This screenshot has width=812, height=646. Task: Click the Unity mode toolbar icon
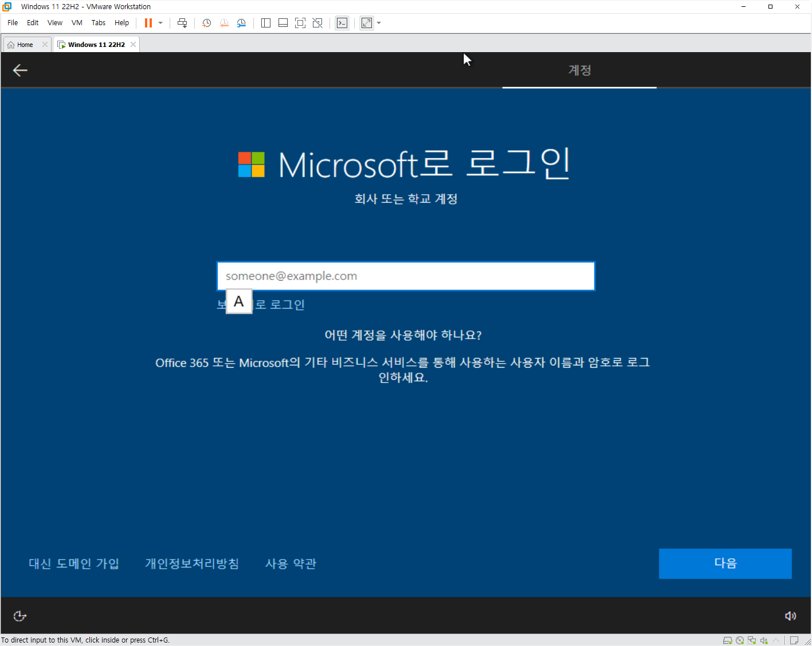(x=317, y=23)
